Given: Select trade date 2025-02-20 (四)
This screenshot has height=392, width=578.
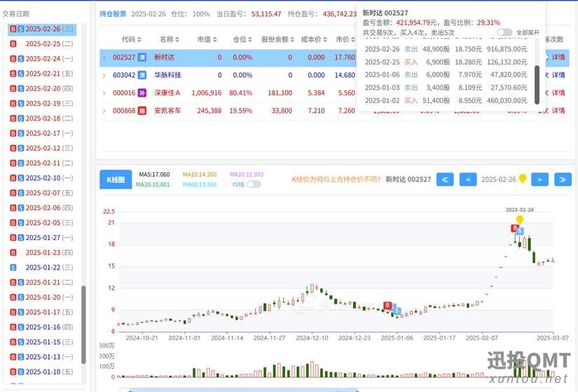Looking at the screenshot, I should tap(49, 88).
